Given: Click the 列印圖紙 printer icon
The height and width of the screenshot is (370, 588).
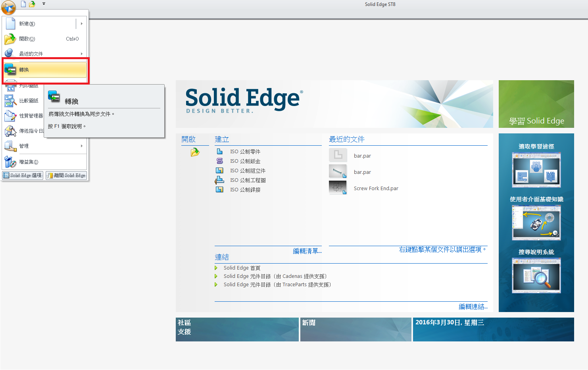Looking at the screenshot, I should (x=10, y=86).
